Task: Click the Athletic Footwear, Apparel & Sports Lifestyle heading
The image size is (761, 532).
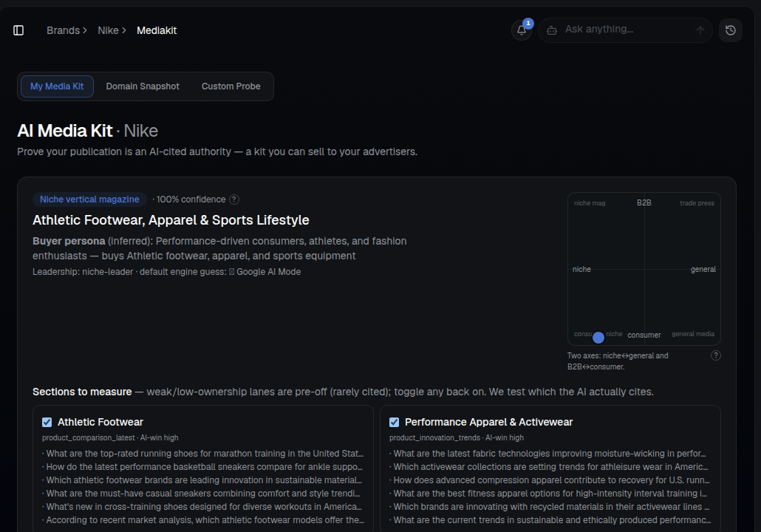Action: click(171, 220)
